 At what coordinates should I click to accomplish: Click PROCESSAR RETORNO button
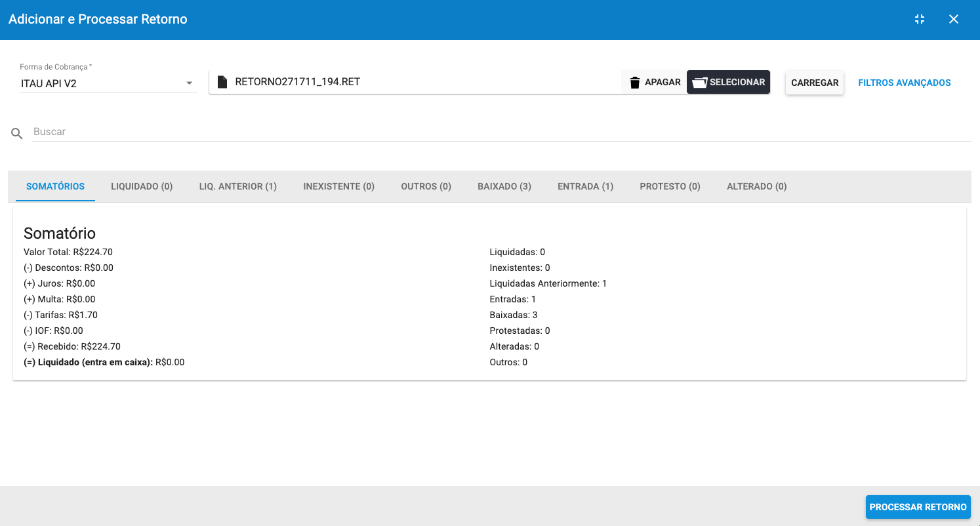(918, 507)
